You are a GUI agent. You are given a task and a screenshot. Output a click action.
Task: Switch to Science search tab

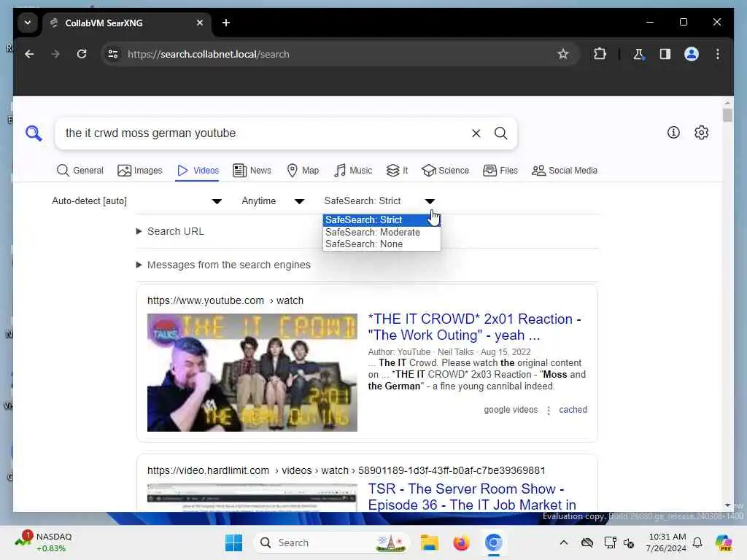pos(445,171)
